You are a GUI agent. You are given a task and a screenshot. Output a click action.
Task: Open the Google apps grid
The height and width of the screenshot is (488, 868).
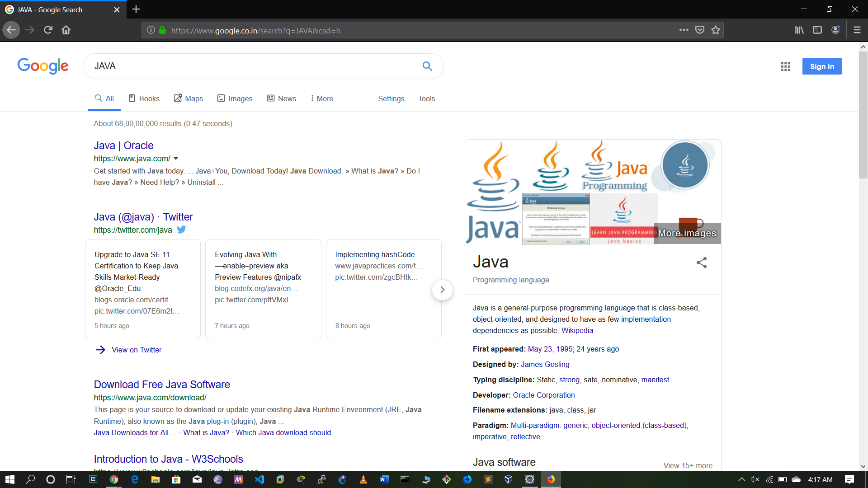785,66
